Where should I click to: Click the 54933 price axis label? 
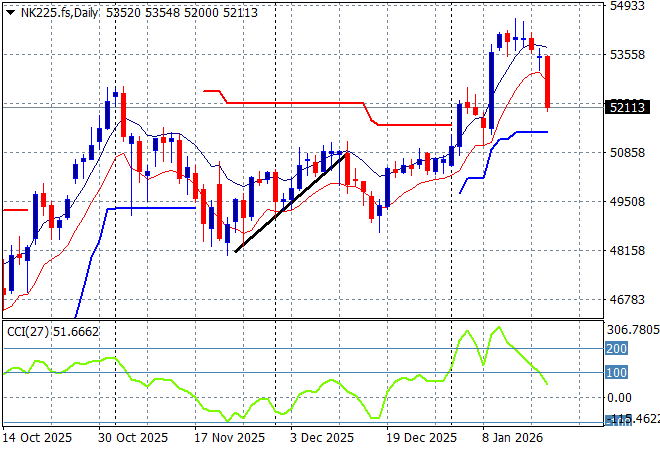coord(629,6)
